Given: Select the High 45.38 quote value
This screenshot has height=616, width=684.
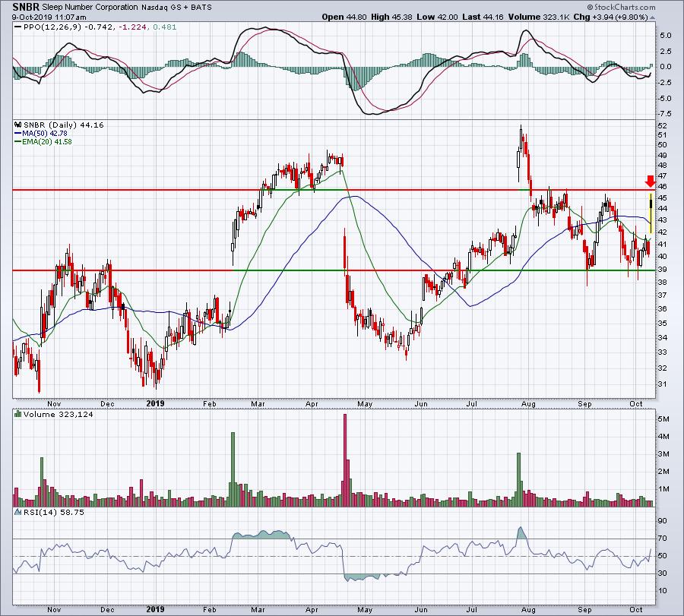Looking at the screenshot, I should click(391, 17).
